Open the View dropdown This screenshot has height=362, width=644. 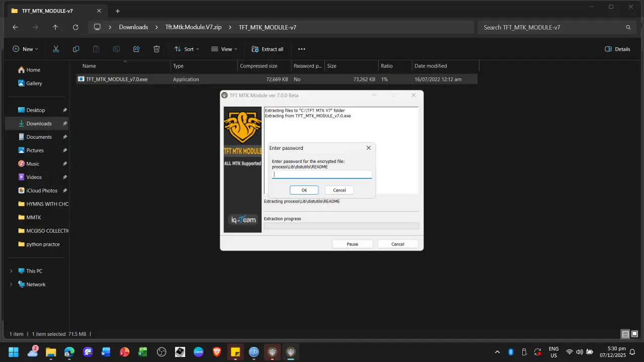coord(224,49)
